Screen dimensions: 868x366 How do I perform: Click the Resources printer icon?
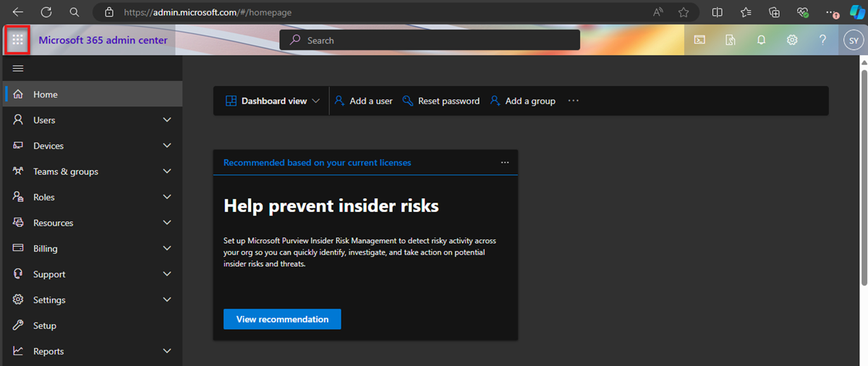pos(18,223)
